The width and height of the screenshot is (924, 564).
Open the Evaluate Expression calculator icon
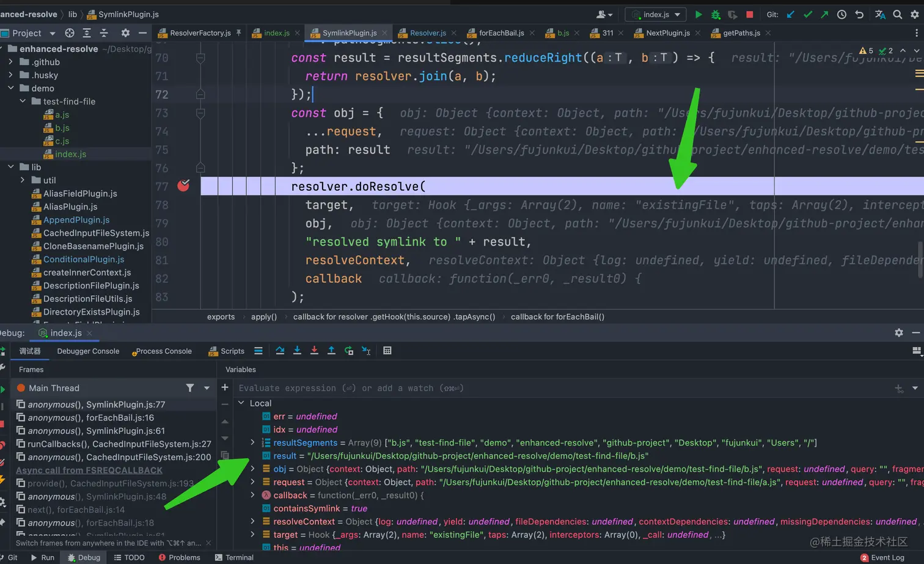(x=387, y=351)
